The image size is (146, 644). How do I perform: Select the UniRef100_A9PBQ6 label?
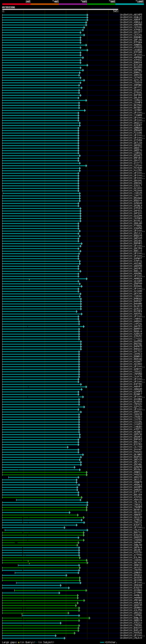pos(131,58)
